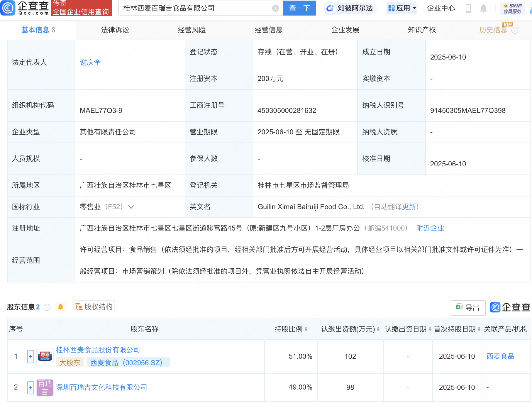The width and height of the screenshot is (532, 403).
Task: Click registered capital value 200万元
Action: click(270, 79)
